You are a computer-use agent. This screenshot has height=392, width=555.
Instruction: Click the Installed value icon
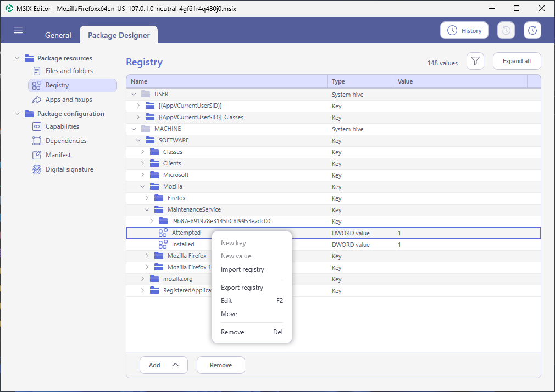[163, 244]
